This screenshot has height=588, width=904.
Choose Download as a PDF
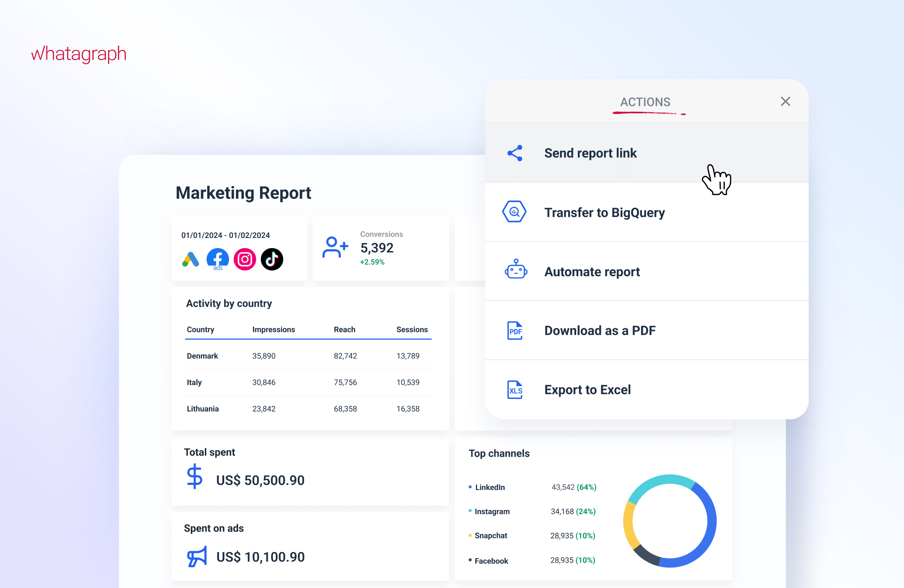click(600, 331)
